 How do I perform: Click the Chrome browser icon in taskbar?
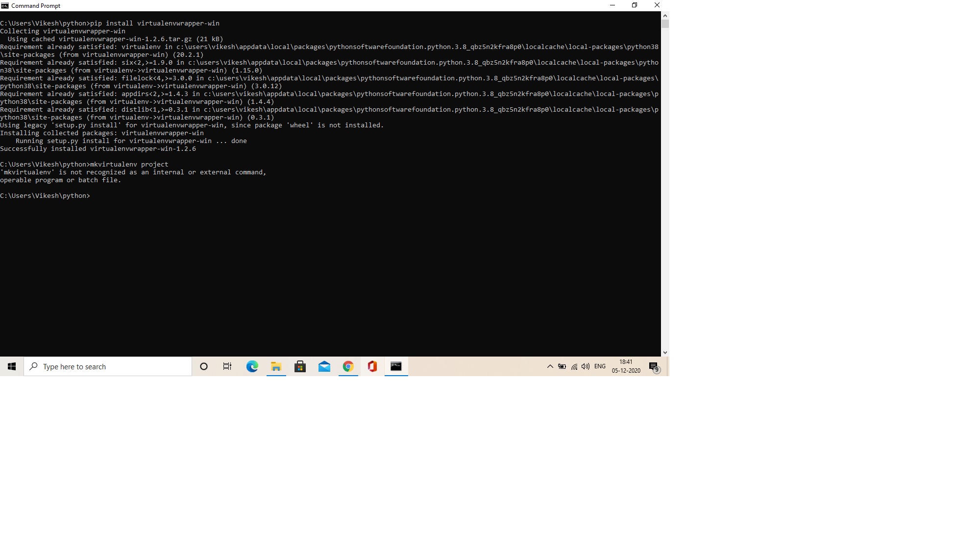click(348, 366)
